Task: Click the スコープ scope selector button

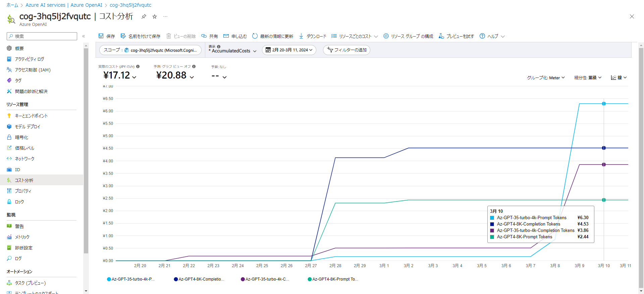Action: [x=150, y=50]
